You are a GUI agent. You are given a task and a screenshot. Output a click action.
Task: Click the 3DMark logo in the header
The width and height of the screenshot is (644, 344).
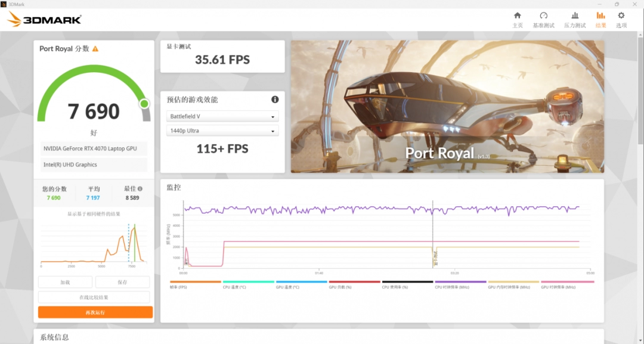[44, 19]
